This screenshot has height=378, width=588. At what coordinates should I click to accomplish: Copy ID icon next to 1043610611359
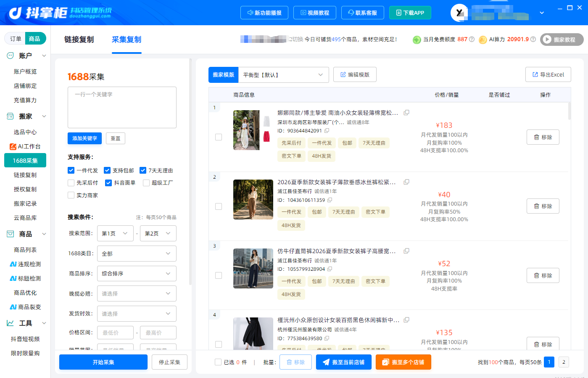pos(330,200)
